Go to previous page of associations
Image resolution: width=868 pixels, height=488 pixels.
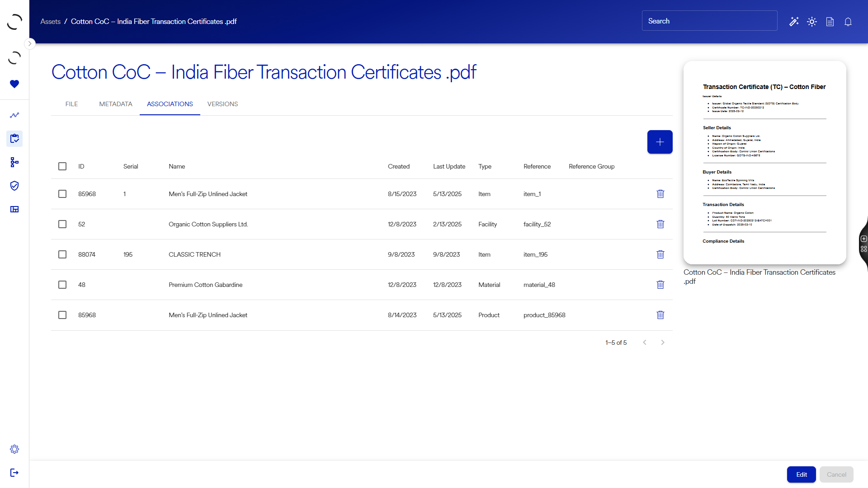[x=645, y=343]
